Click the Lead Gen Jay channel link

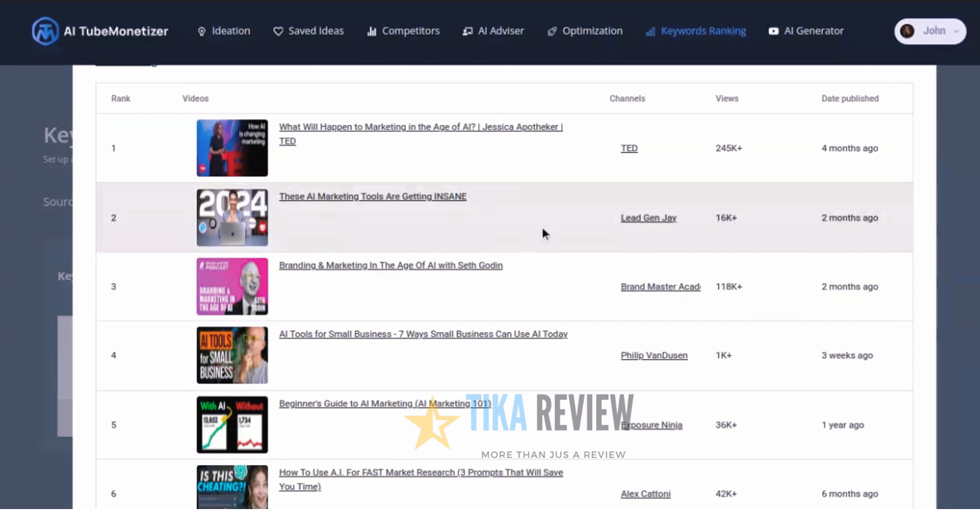coord(648,218)
